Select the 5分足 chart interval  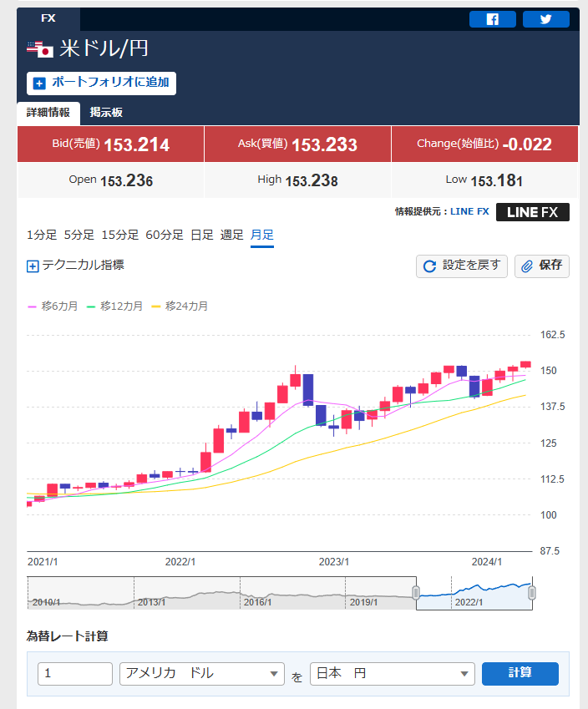(79, 235)
